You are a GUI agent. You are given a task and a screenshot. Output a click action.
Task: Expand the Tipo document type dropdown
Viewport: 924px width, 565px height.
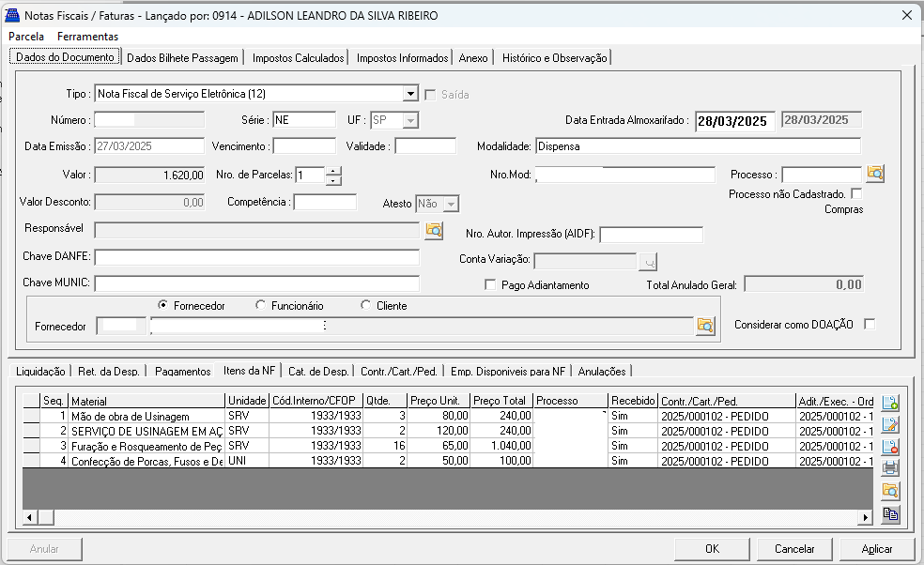[x=410, y=94]
